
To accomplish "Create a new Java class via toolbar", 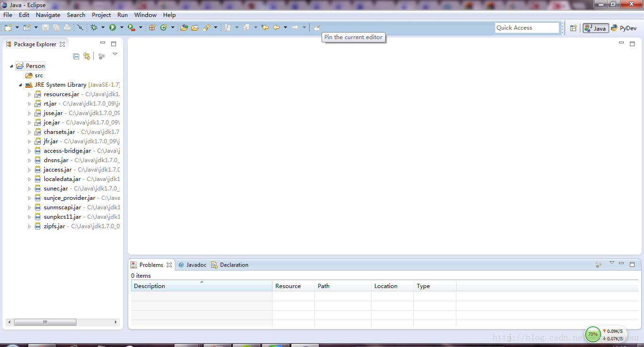I will [x=164, y=28].
